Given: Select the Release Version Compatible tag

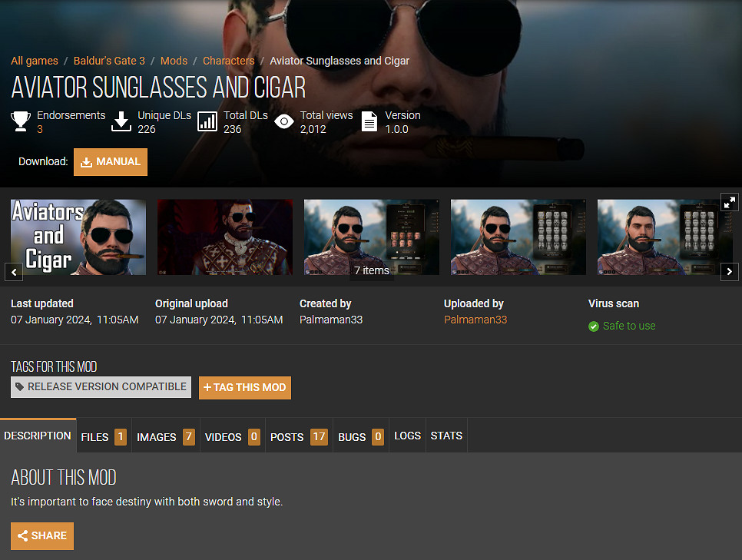Looking at the screenshot, I should [x=101, y=386].
